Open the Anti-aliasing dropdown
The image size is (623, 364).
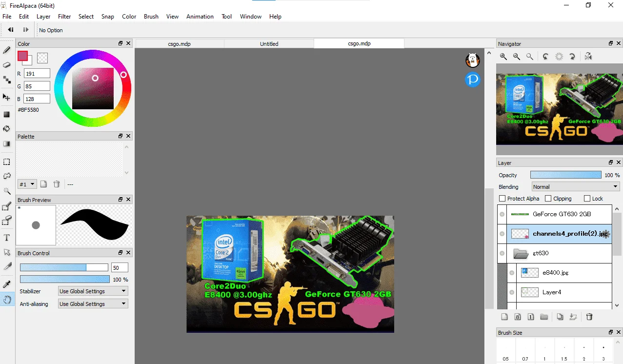click(93, 304)
